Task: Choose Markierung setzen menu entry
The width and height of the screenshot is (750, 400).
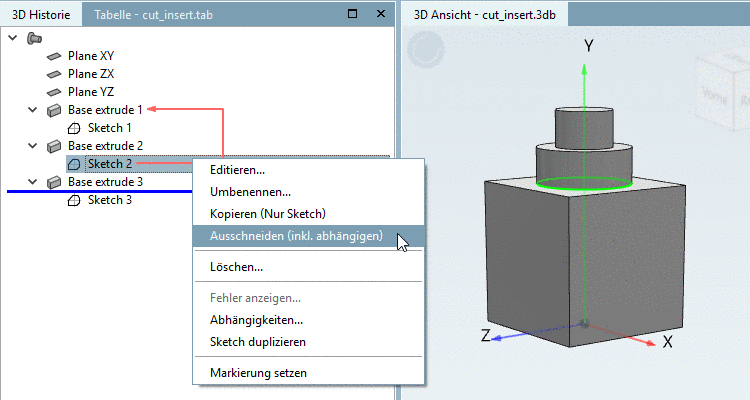Action: click(309, 373)
